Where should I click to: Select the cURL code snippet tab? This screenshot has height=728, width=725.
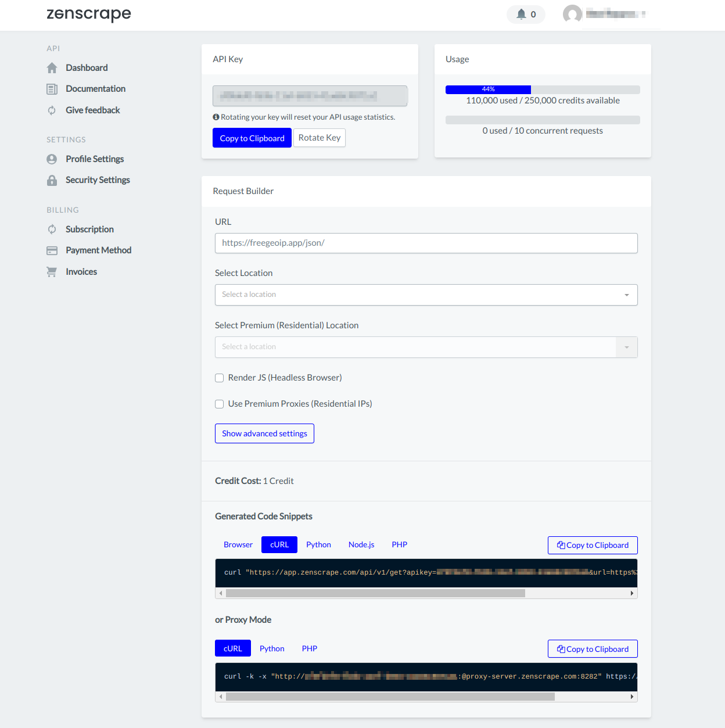coord(279,544)
